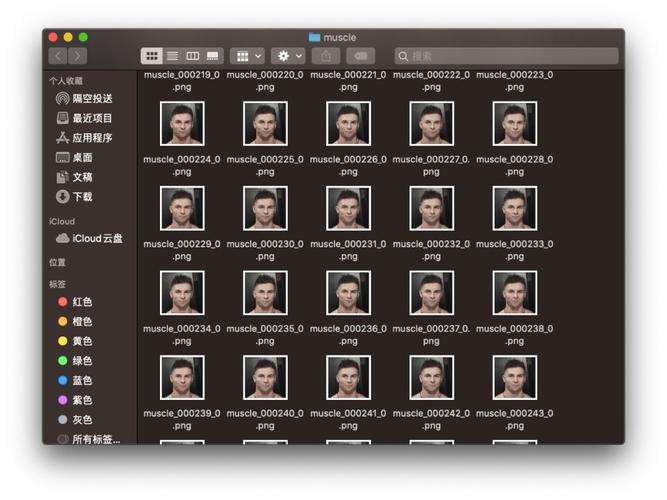Go back with the left arrow button
Image resolution: width=667 pixels, height=500 pixels.
coord(58,56)
